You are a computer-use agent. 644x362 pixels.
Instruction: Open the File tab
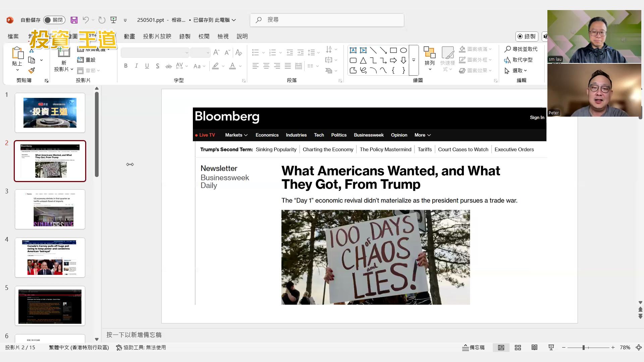tap(13, 36)
